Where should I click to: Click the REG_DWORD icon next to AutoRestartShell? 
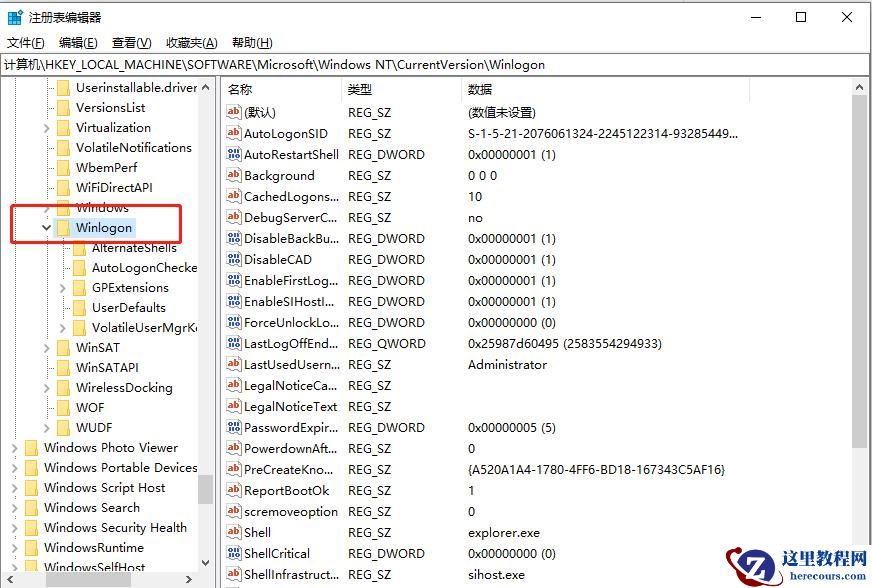point(233,154)
